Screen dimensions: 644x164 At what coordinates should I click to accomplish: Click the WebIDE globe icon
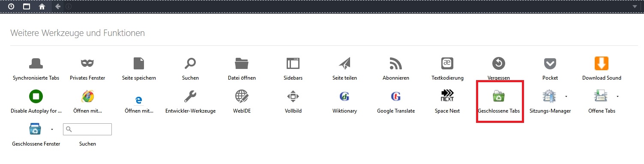point(242,96)
